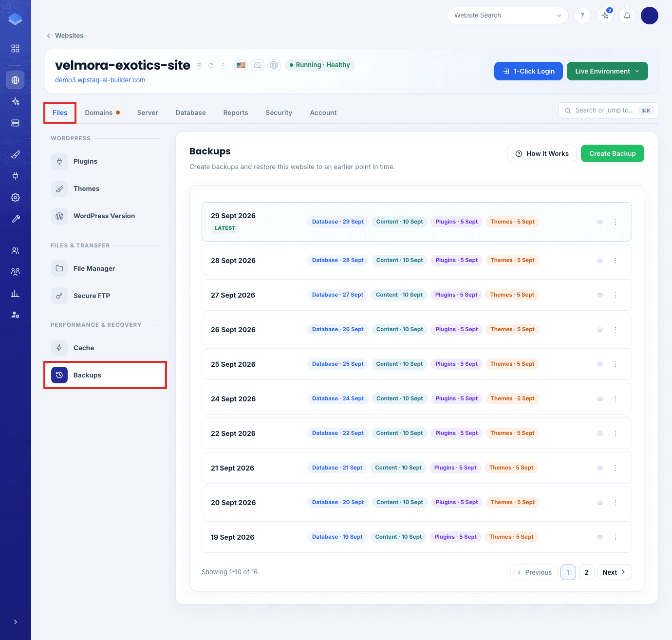Click the refresh icon beside site name

click(211, 66)
